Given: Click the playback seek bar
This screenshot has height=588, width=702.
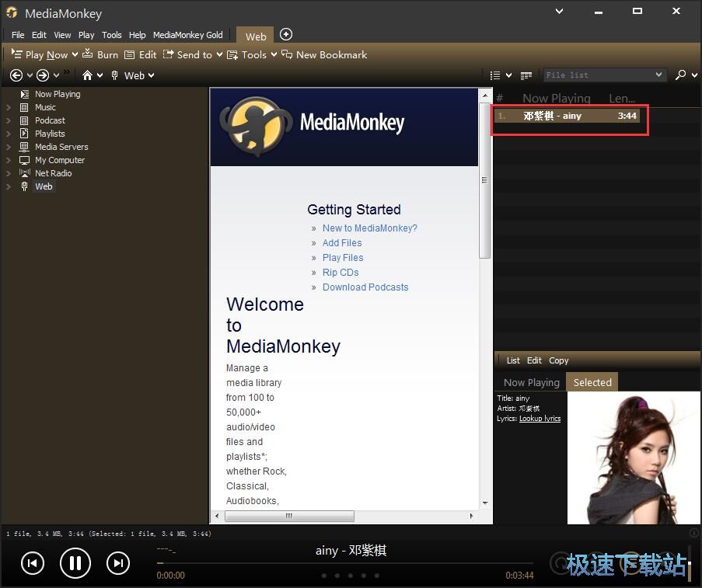Looking at the screenshot, I should tap(345, 562).
